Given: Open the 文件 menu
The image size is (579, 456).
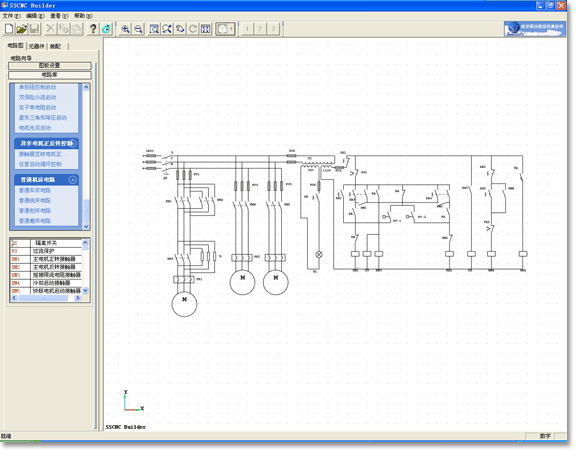Looking at the screenshot, I should click(x=11, y=16).
